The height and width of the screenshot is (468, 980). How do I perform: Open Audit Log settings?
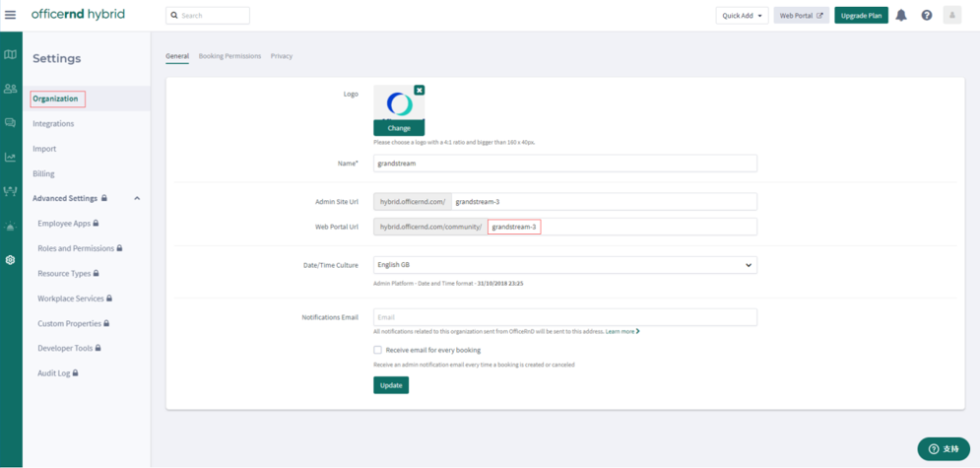coord(54,373)
